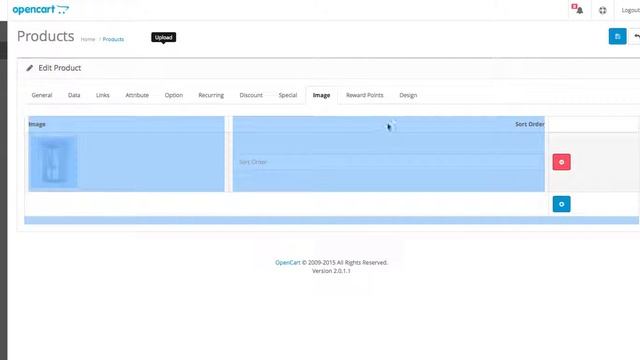Click the product image thumbnail
Viewport: 640px width, 360px height.
[53, 162]
